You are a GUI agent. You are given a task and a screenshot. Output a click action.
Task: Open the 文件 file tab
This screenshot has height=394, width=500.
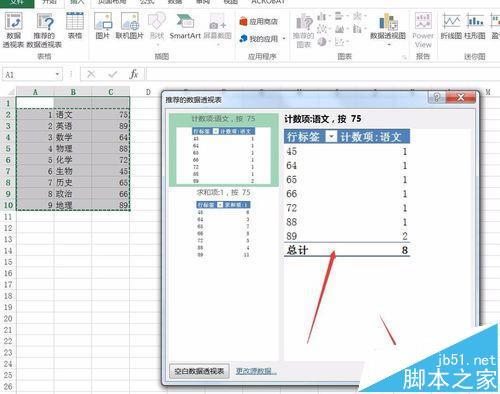[x=17, y=2]
